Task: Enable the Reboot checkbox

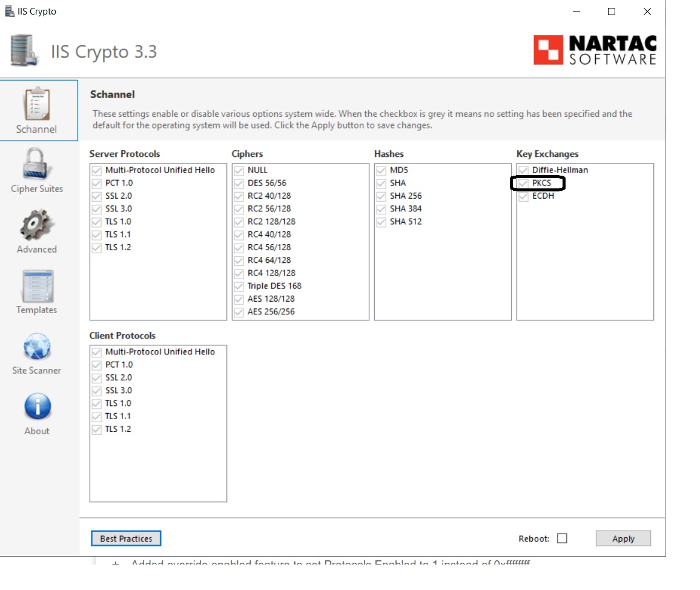Action: pos(562,539)
